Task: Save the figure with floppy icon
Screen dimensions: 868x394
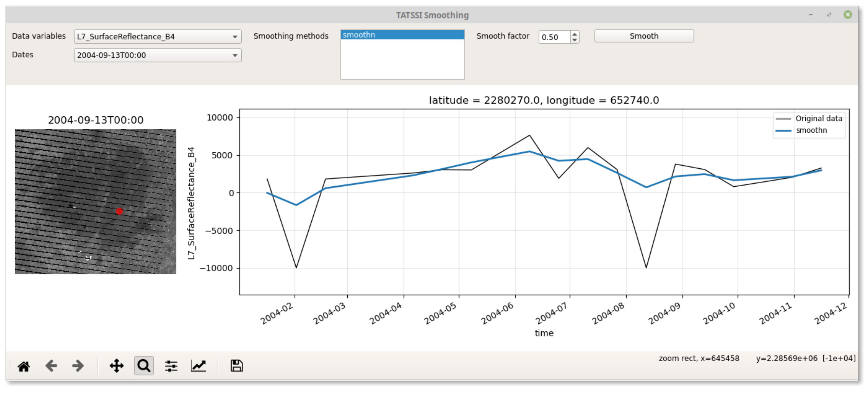Action: [x=236, y=366]
